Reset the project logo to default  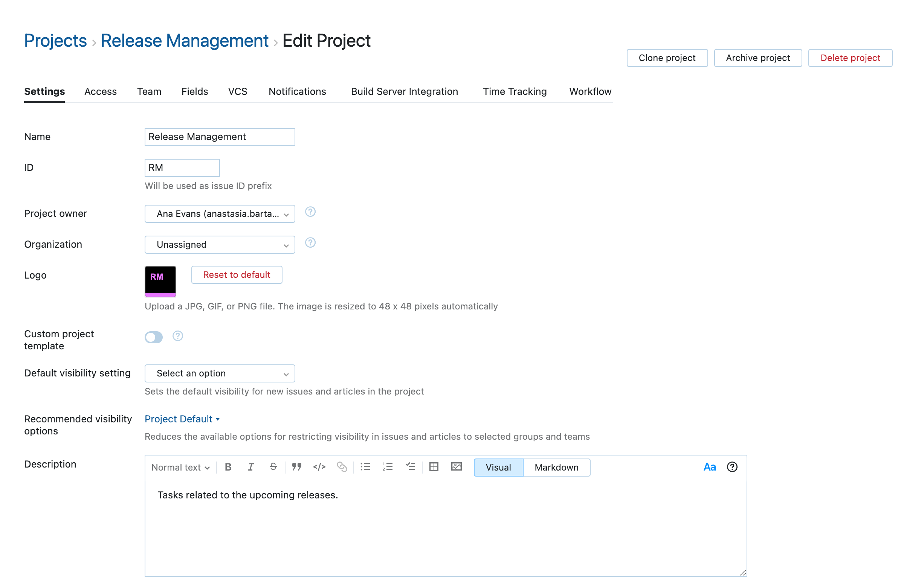236,274
